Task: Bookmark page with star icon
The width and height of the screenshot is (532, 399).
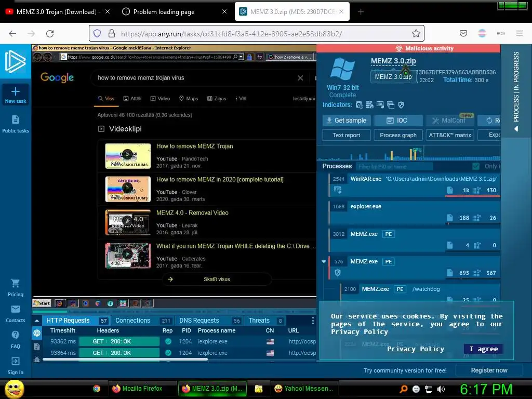Action: (416, 33)
